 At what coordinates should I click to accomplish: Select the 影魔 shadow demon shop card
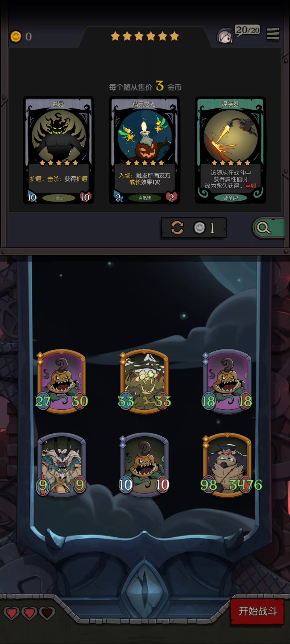click(59, 150)
